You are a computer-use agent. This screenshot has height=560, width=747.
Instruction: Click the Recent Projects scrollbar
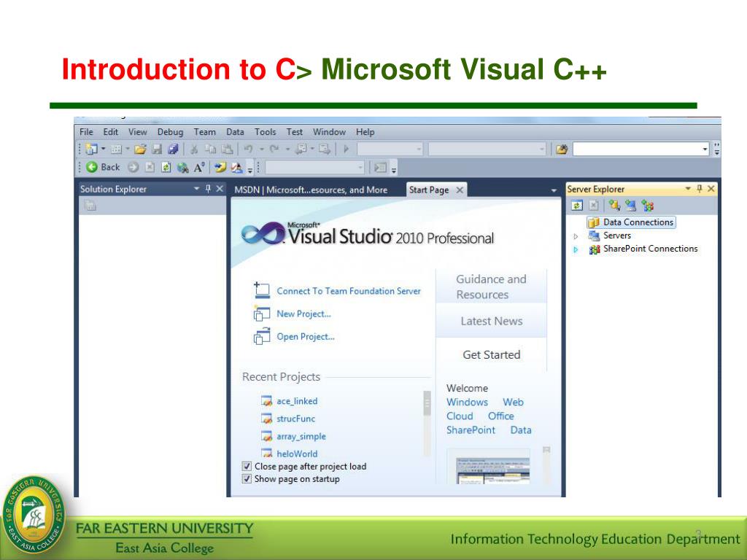(x=427, y=424)
